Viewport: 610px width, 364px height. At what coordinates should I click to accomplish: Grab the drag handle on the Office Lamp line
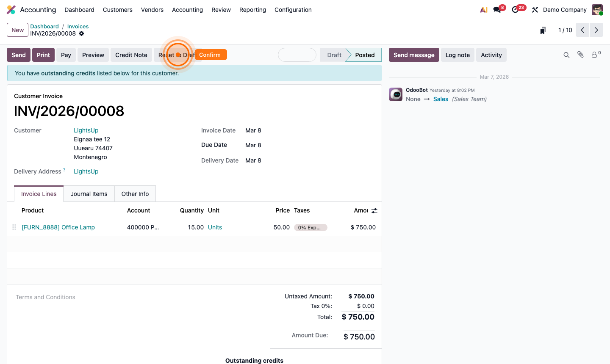[x=14, y=227]
